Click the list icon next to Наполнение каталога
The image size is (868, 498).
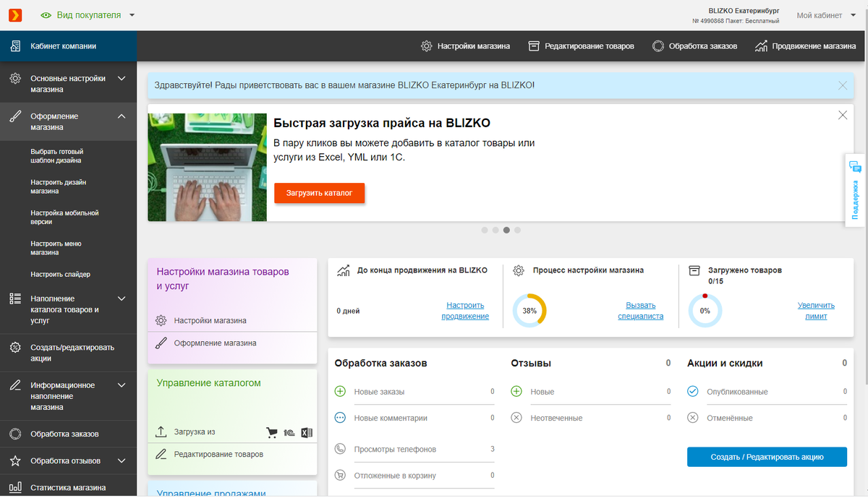tap(14, 299)
